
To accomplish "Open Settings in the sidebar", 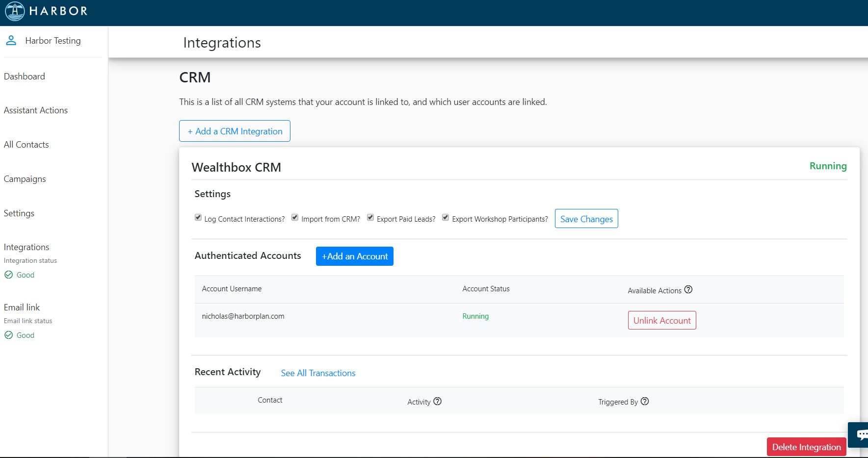I will point(19,213).
